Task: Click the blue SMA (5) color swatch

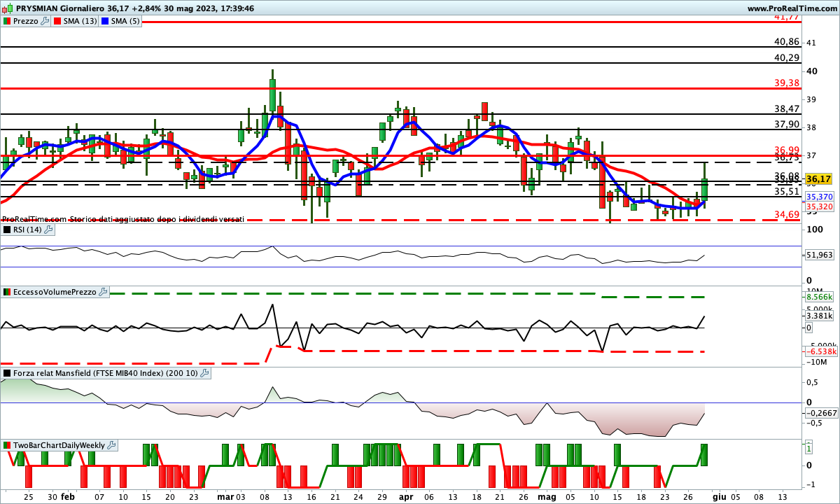Action: 106,21
